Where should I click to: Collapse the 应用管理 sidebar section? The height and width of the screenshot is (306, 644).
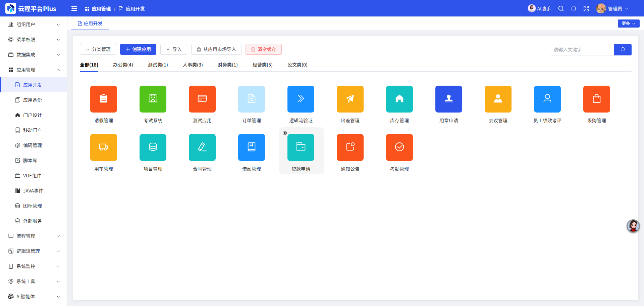coord(34,70)
